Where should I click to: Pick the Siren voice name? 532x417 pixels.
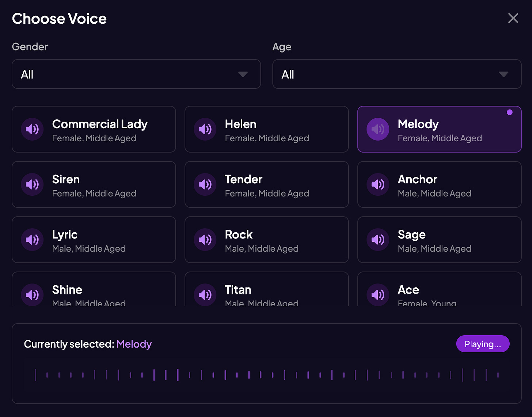[66, 179]
